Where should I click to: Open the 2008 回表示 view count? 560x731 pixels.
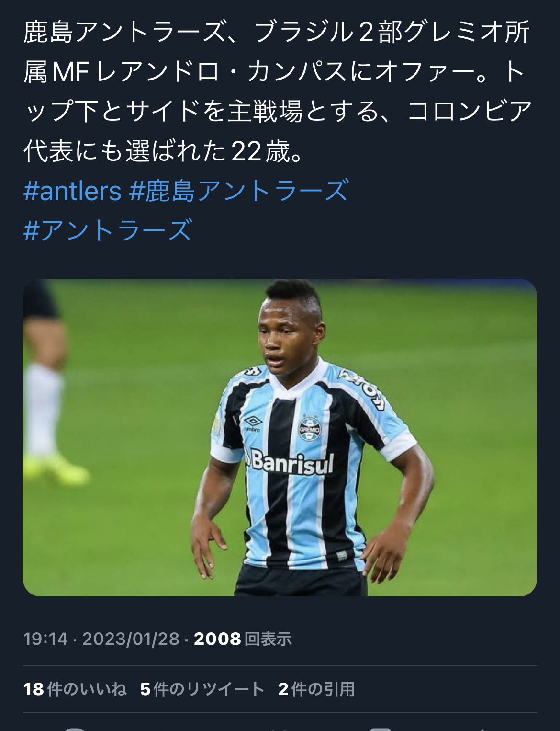(243, 639)
